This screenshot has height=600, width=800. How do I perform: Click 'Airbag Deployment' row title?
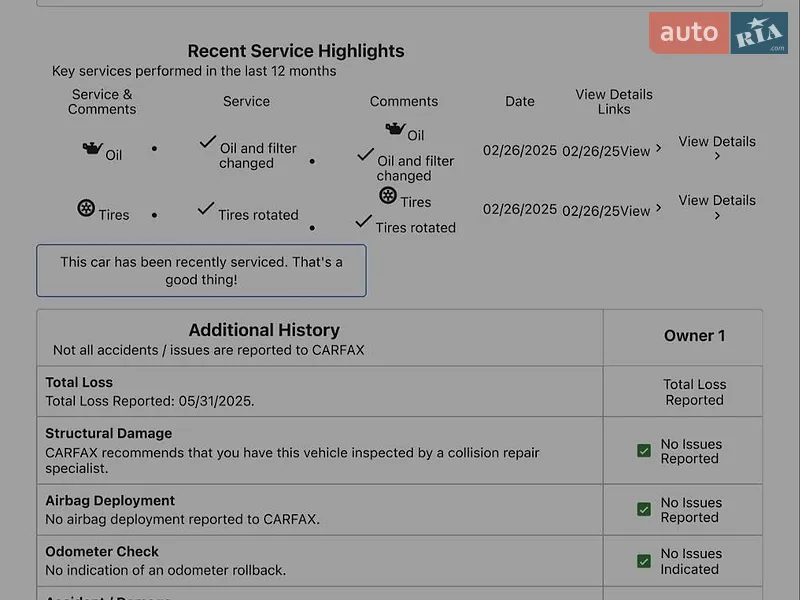110,501
